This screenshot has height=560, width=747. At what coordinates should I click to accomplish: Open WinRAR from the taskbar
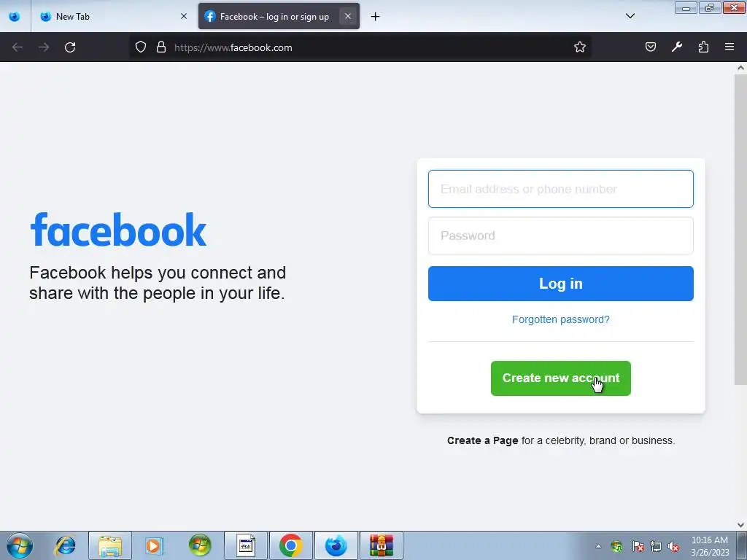pyautogui.click(x=381, y=545)
